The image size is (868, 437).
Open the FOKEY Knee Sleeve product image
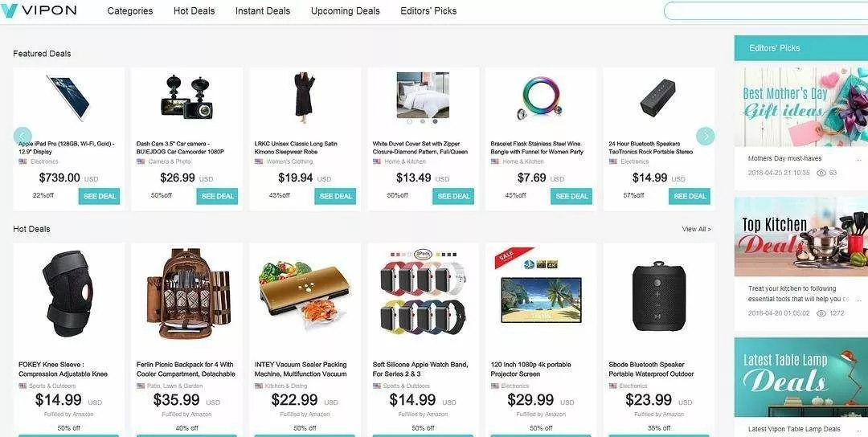point(68,294)
